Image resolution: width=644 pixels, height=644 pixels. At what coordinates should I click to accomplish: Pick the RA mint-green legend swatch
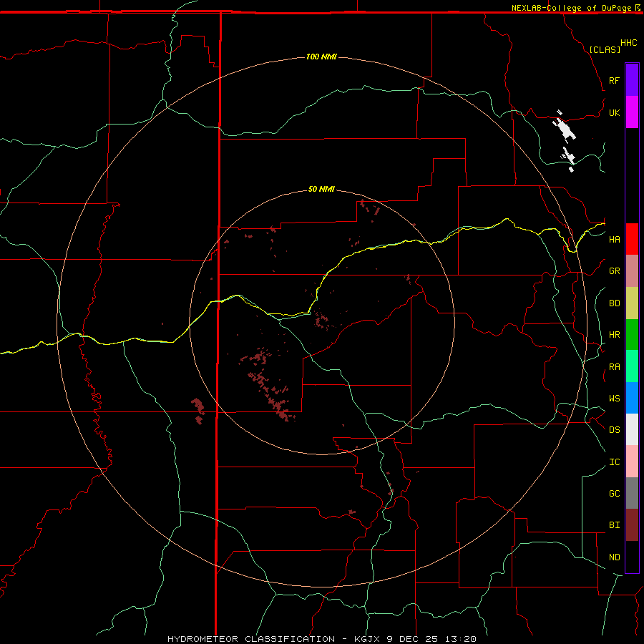click(632, 366)
